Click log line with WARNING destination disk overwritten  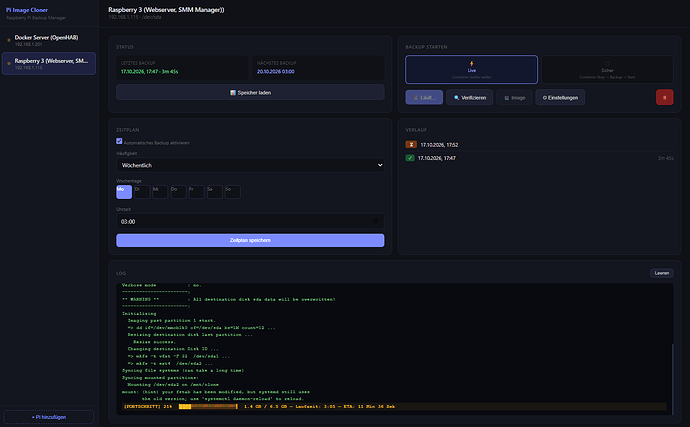coord(228,299)
